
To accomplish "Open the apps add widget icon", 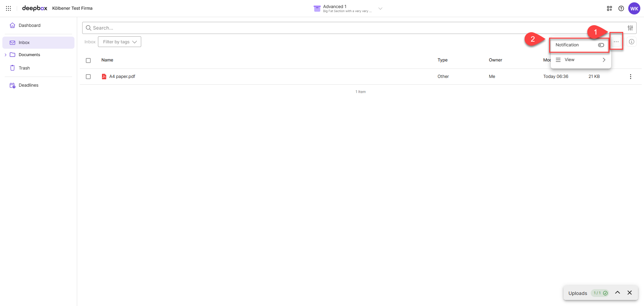I will tap(609, 8).
